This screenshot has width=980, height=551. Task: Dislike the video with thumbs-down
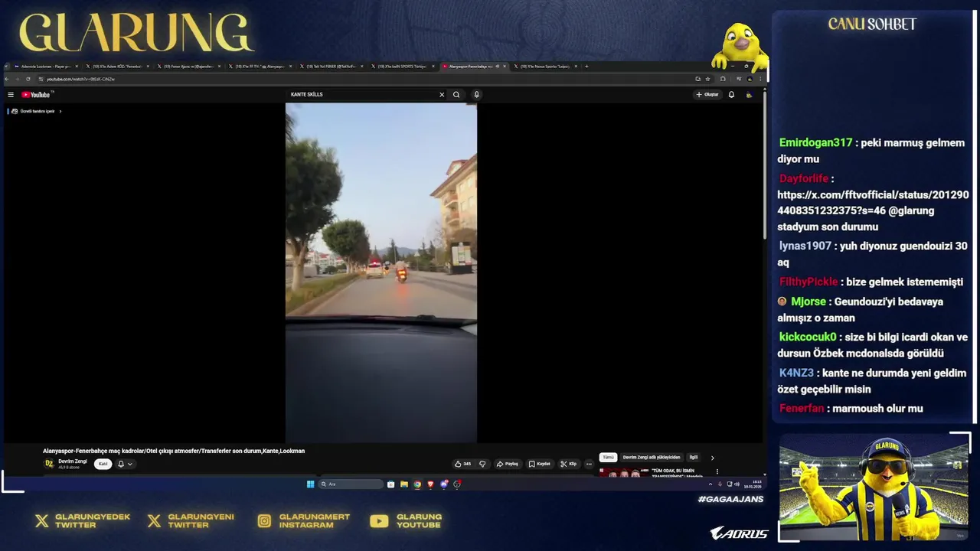pyautogui.click(x=482, y=464)
